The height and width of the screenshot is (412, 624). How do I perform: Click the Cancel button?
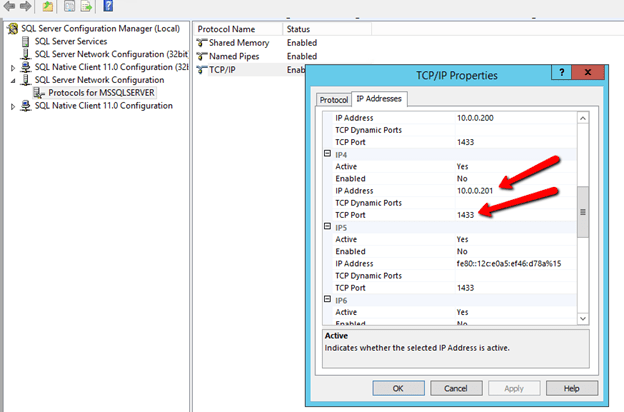455,387
